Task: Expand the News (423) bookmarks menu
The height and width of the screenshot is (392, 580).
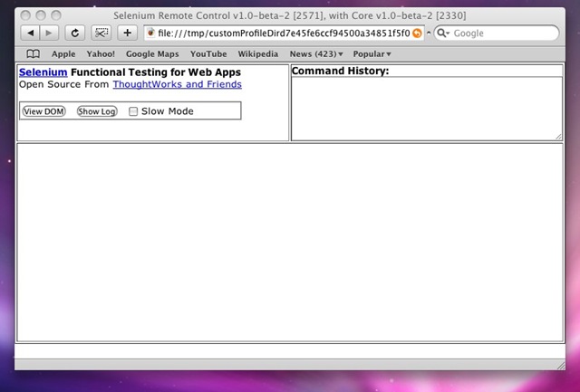Action: (x=316, y=54)
